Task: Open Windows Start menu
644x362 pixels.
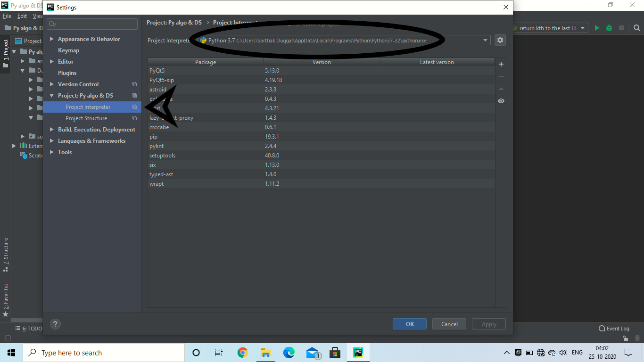Action: [11, 353]
